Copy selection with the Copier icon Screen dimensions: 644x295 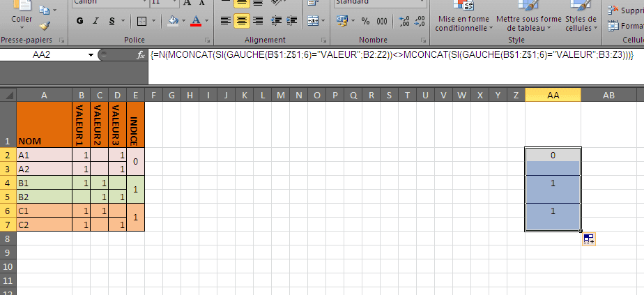[x=43, y=10]
